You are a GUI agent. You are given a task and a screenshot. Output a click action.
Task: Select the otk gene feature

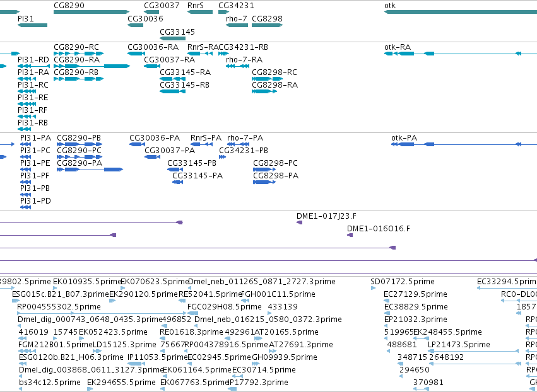point(460,12)
